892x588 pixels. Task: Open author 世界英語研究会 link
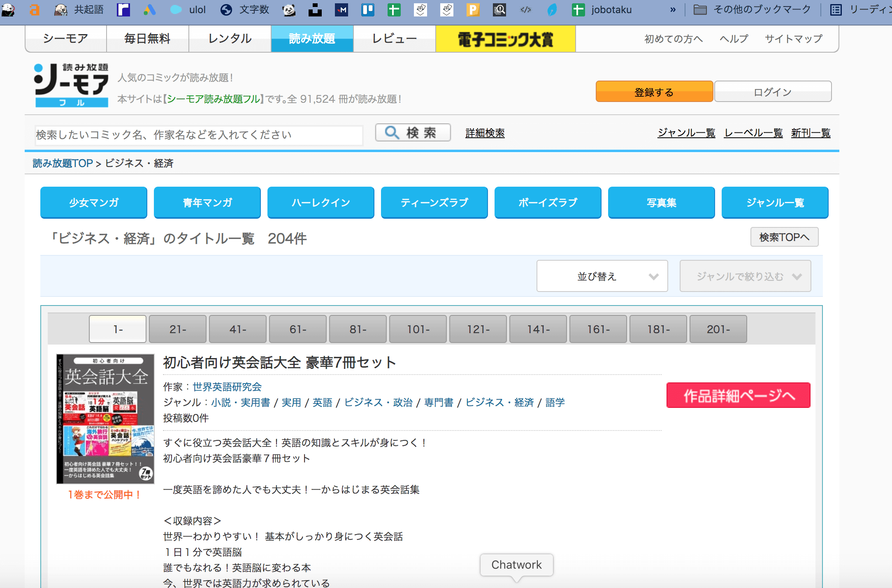[x=227, y=387]
